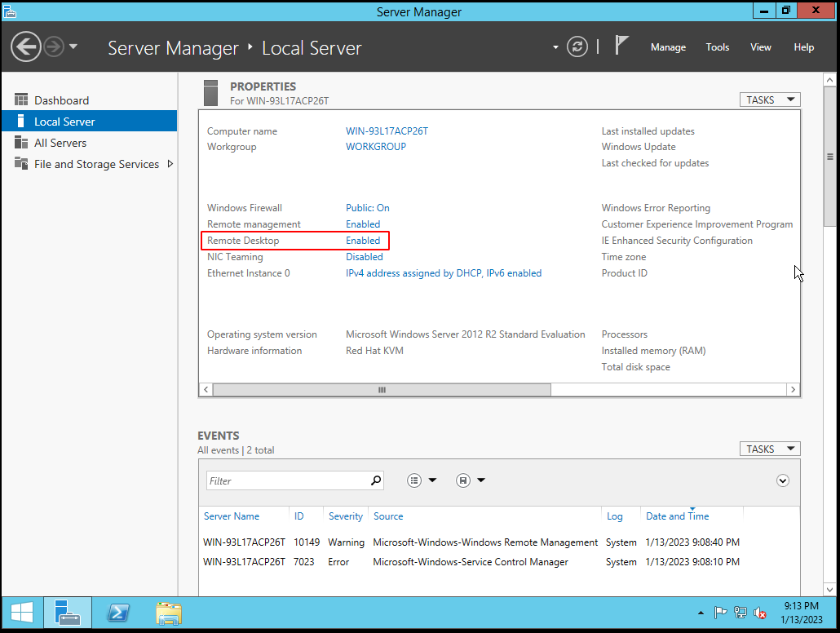Open the Manage menu
840x633 pixels.
click(668, 47)
